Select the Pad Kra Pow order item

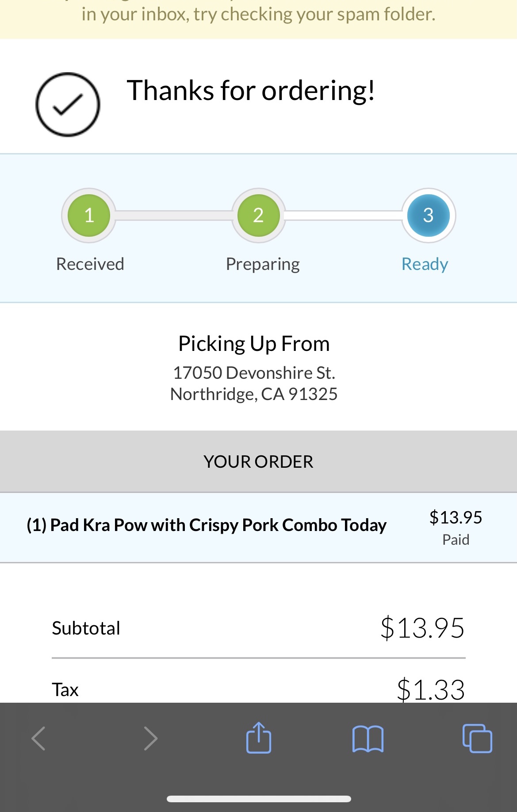click(x=207, y=525)
